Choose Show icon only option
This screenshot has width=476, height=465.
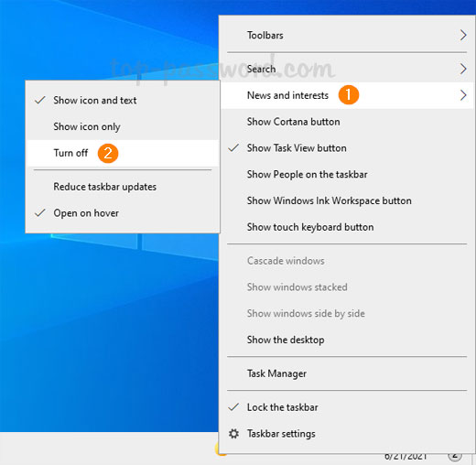coord(123,126)
